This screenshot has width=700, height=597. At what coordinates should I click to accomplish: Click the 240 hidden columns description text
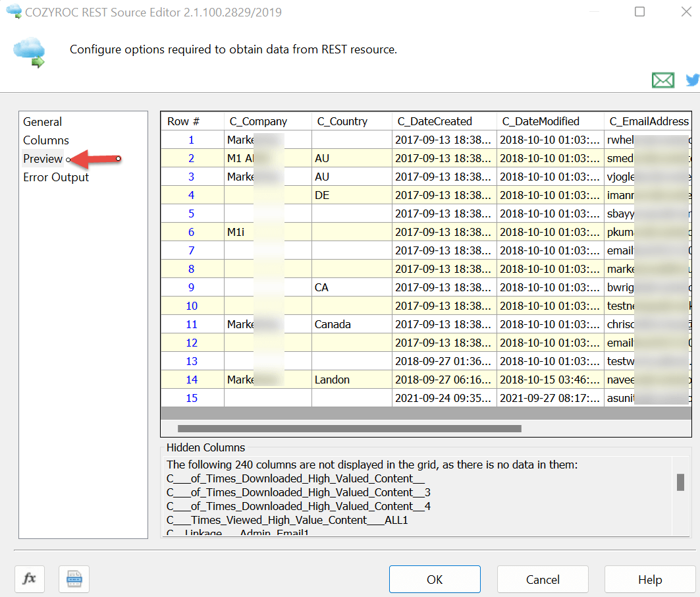point(372,465)
